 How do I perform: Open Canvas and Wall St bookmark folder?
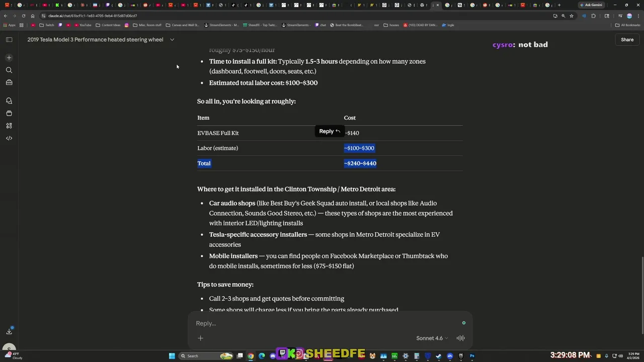pyautogui.click(x=183, y=25)
